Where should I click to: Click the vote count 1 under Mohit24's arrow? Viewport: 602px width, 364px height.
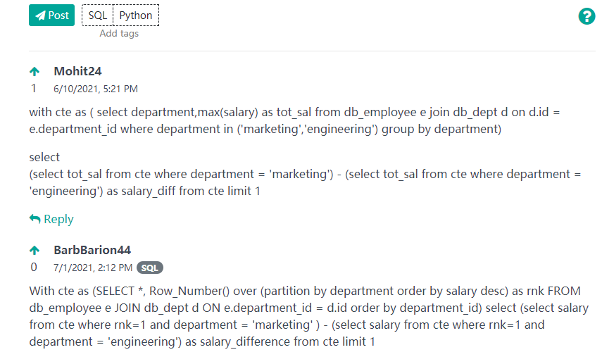tap(34, 89)
